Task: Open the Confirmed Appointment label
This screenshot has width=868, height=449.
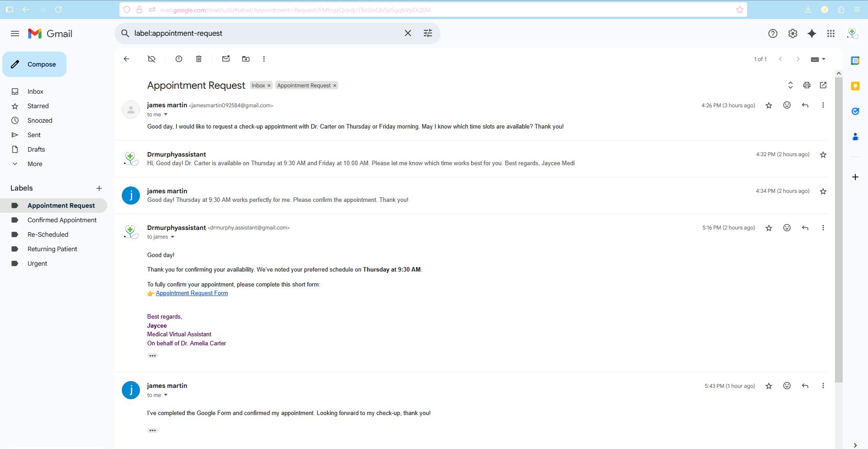Action: (x=62, y=220)
